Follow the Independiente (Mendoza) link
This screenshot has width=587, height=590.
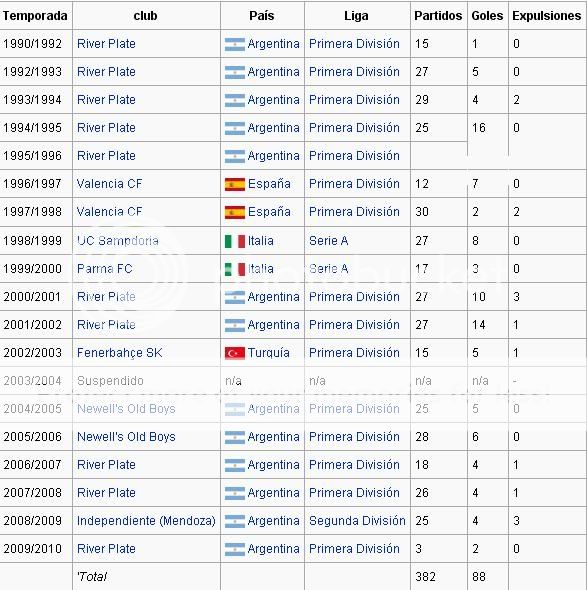click(x=146, y=521)
